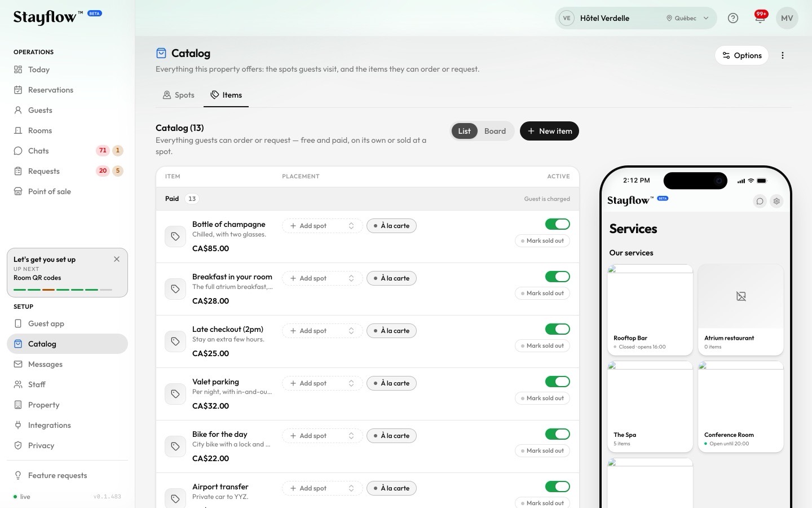Open Atrium restaurant card in phone preview
The height and width of the screenshot is (508, 812).
[x=741, y=310]
